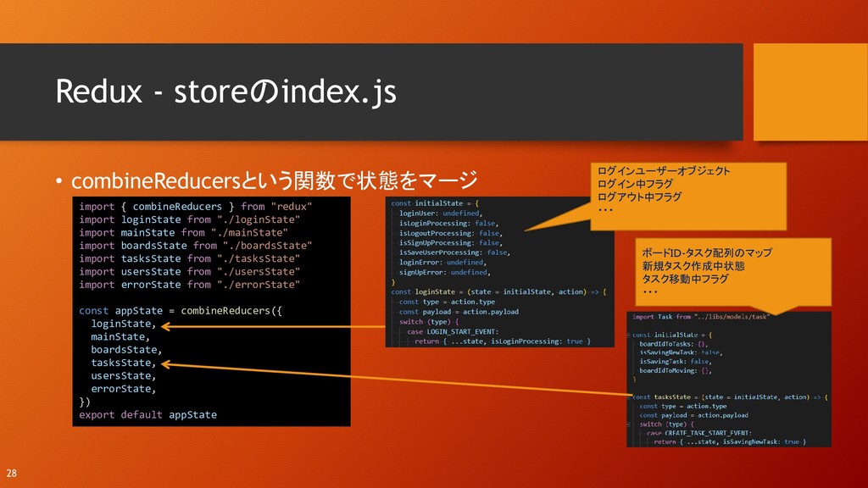Select the line "case LOGIN_START_EVENT:"
The image size is (868, 488).
[453, 331]
